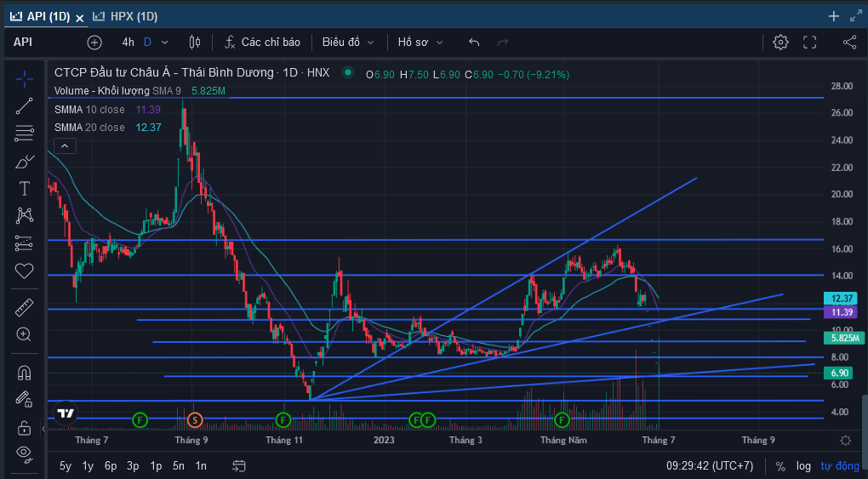Viewport: 868px width, 479px height.
Task: Open the time zone 09:29:42 (UTC+7) menu
Action: 710,465
